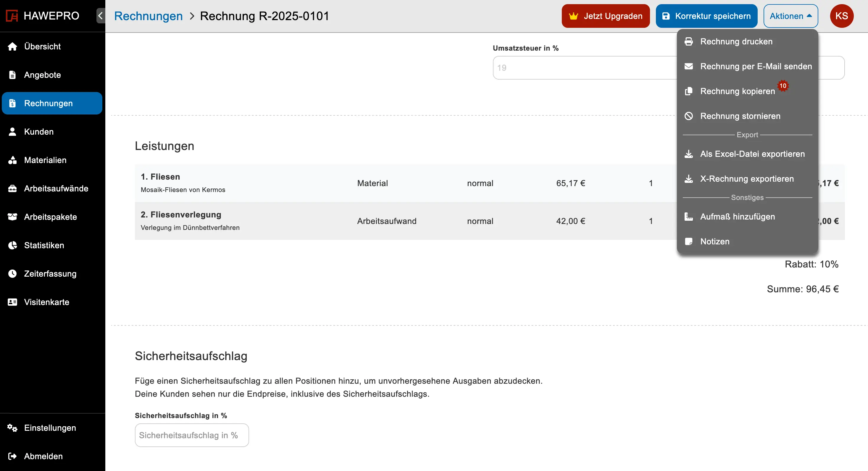The width and height of the screenshot is (868, 471).
Task: Open Aktionen dropdown menu
Action: (x=790, y=16)
